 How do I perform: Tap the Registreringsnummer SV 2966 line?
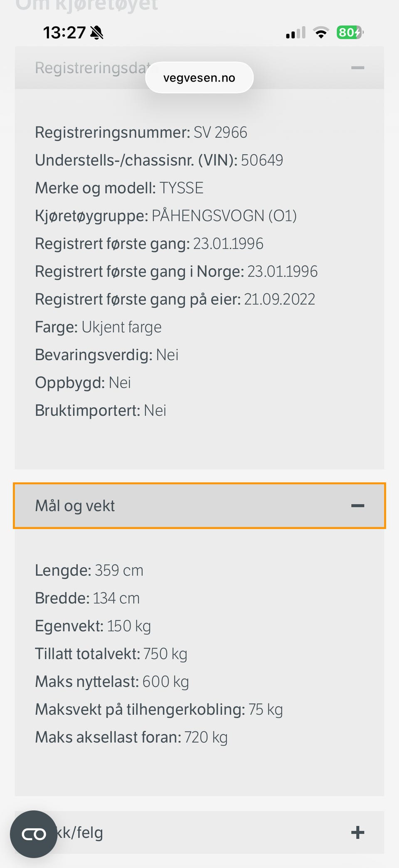pos(141,133)
